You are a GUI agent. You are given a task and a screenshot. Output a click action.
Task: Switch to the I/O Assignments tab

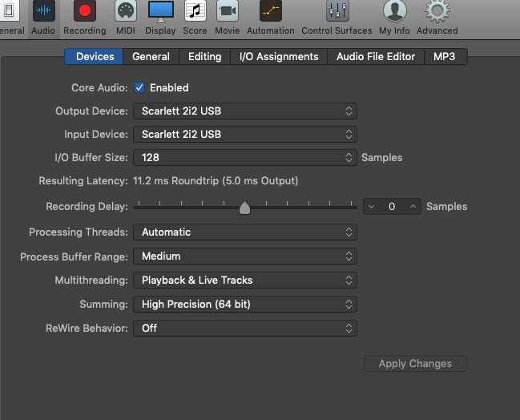pos(279,57)
